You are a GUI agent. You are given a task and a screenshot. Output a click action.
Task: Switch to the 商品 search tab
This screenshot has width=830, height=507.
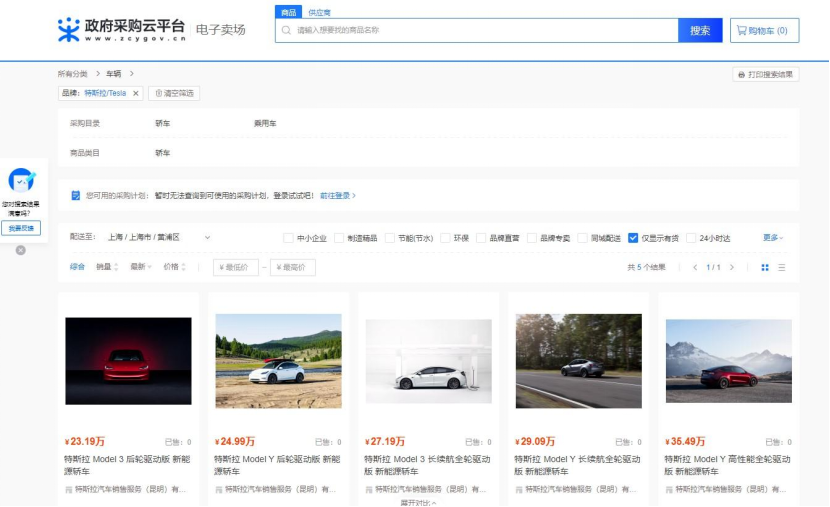[x=288, y=12]
